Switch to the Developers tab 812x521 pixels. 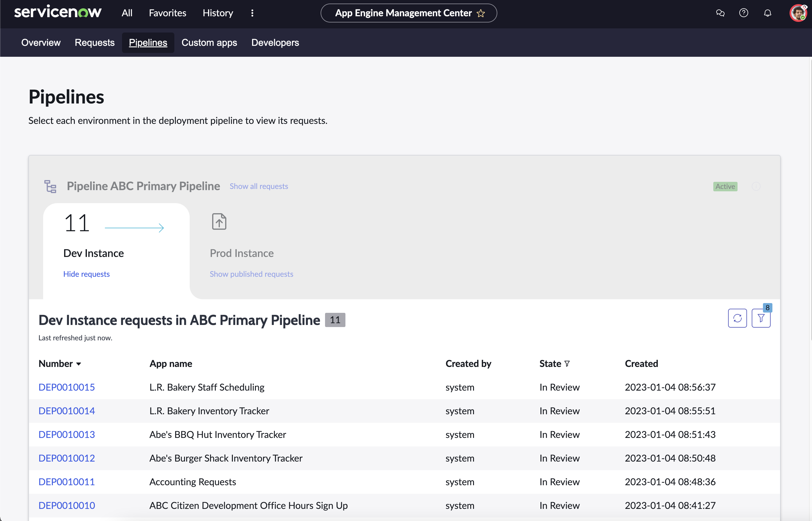tap(275, 43)
